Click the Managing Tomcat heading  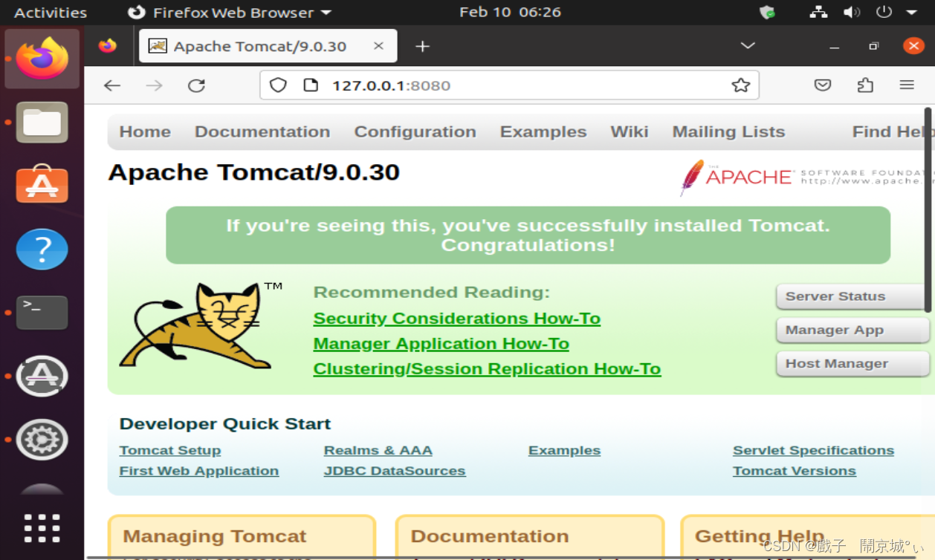(214, 536)
